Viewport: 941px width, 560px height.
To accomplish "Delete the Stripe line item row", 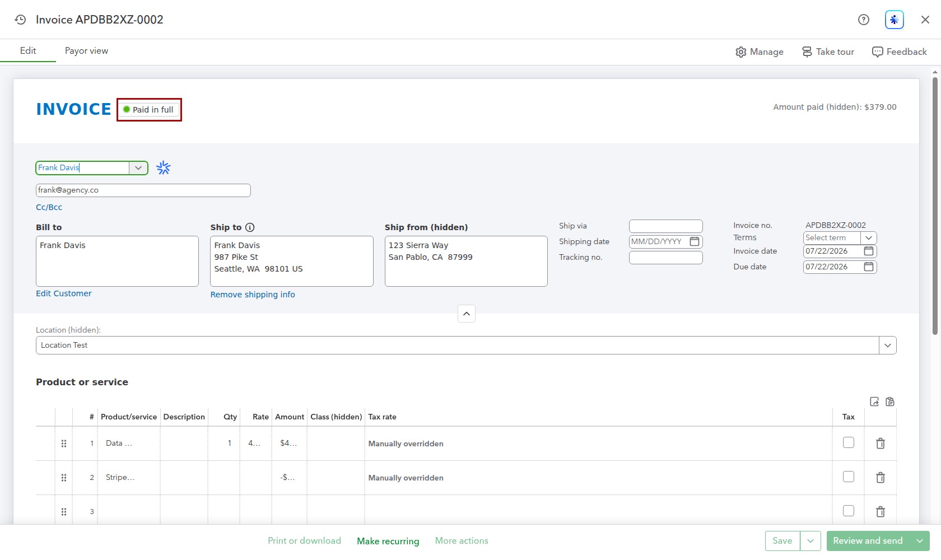I will (x=881, y=478).
